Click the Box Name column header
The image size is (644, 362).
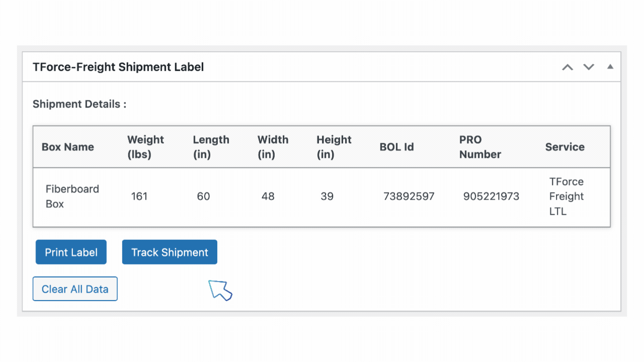click(67, 147)
